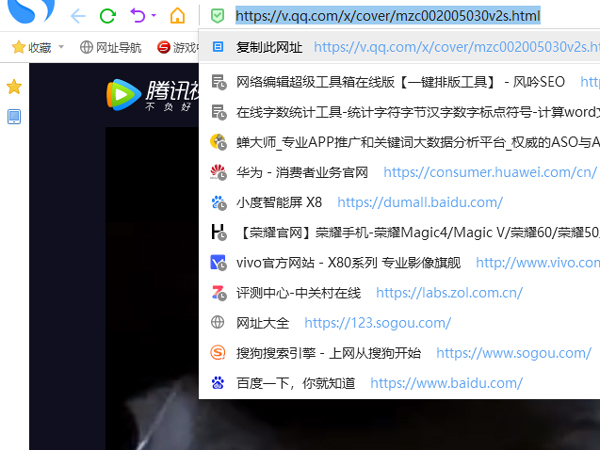Click the purple undo-close-tab arrow

click(x=137, y=16)
